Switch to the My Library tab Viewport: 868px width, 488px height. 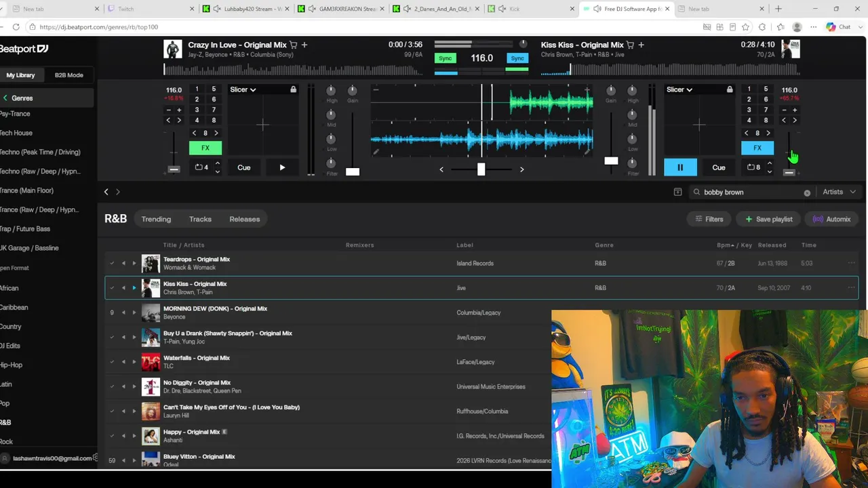[x=20, y=75]
